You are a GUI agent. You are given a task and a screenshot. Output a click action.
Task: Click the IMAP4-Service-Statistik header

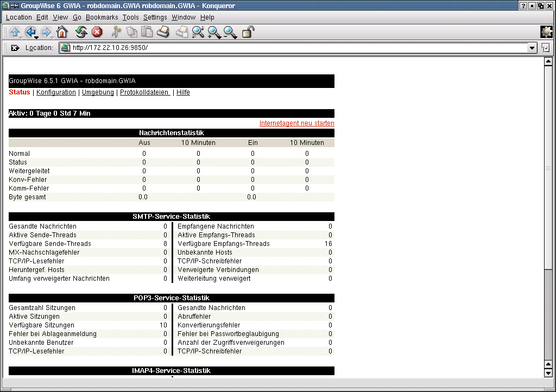pyautogui.click(x=171, y=371)
